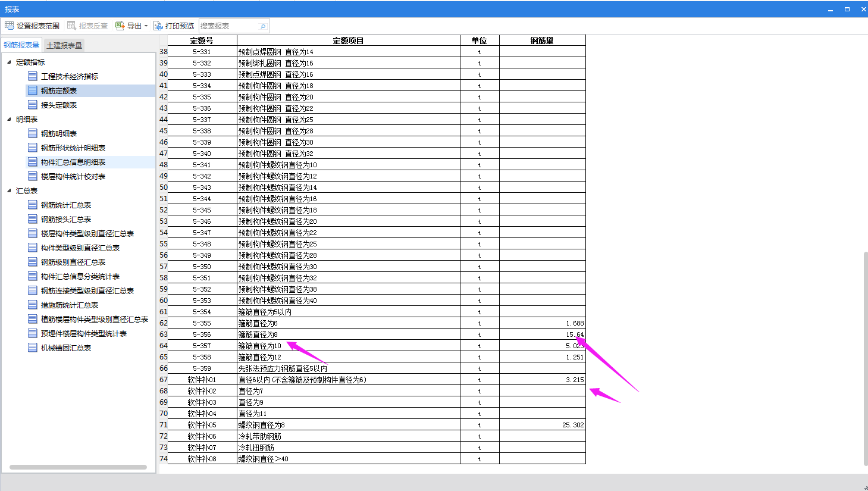
Task: Collapse the 汇总表 tree group
Action: 9,190
